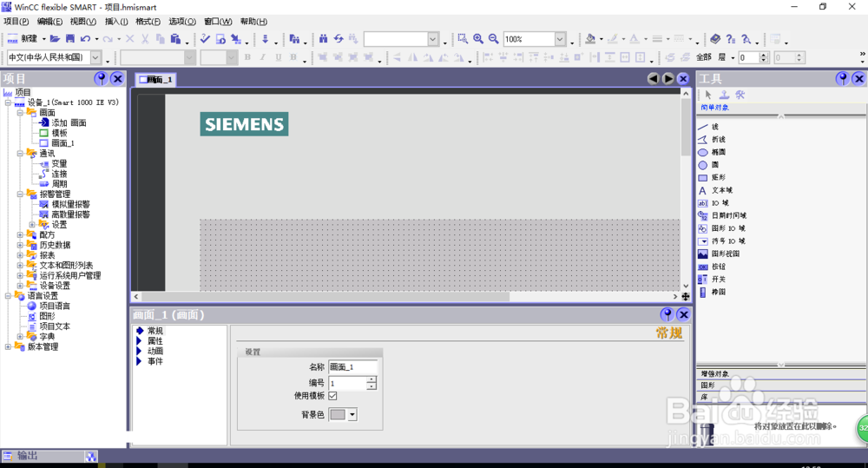Undo the last action in the toolbar

tap(85, 39)
